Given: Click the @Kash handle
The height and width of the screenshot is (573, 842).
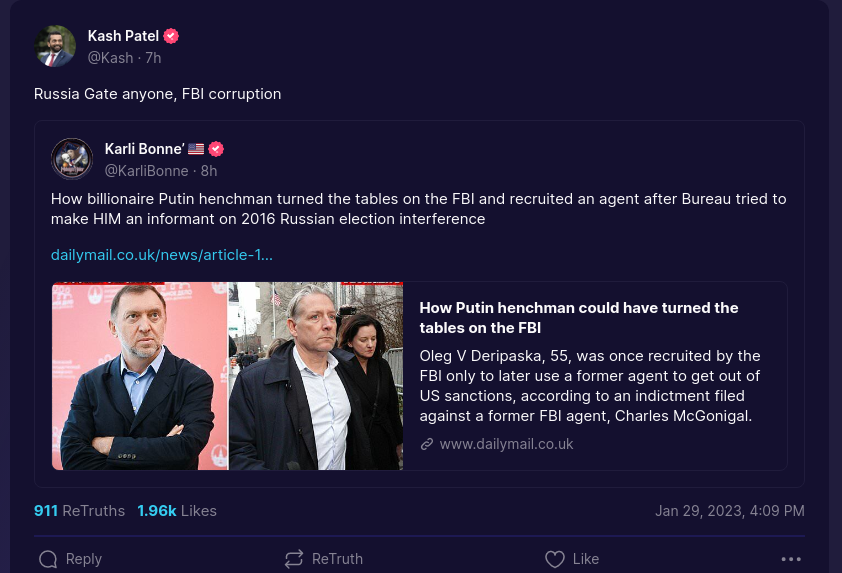Looking at the screenshot, I should 110,58.
